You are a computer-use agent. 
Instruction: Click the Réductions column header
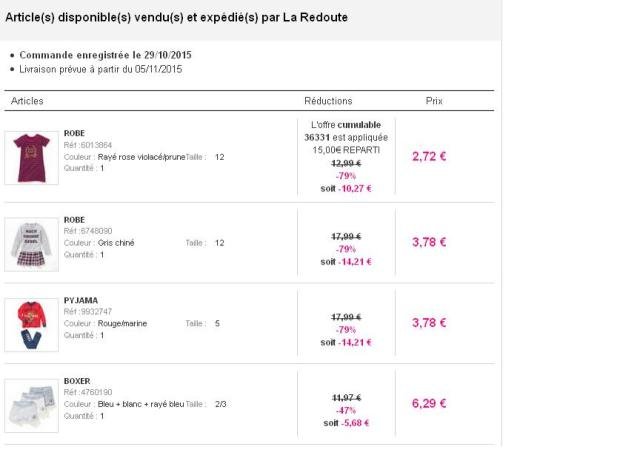(328, 101)
